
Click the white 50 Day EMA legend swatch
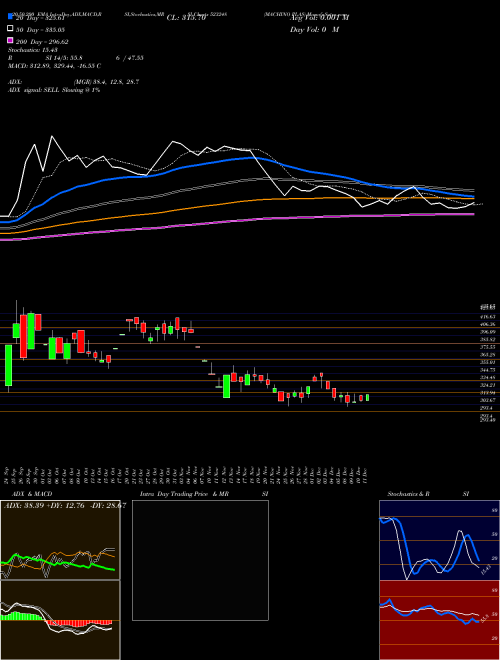coord(10,29)
